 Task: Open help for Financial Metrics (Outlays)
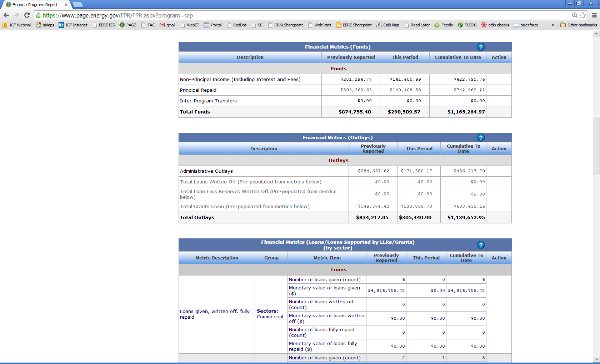click(481, 138)
